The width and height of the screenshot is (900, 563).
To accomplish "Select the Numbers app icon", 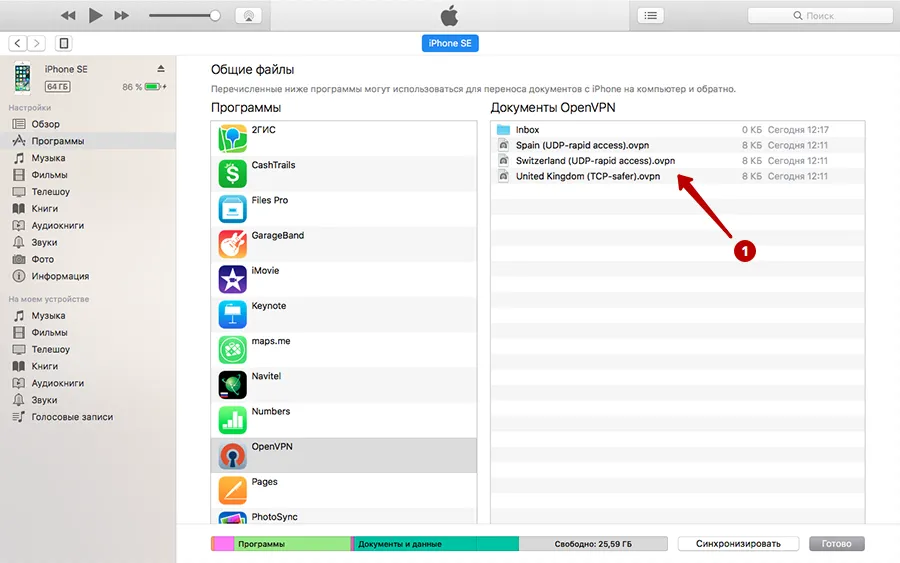I will [x=232, y=420].
